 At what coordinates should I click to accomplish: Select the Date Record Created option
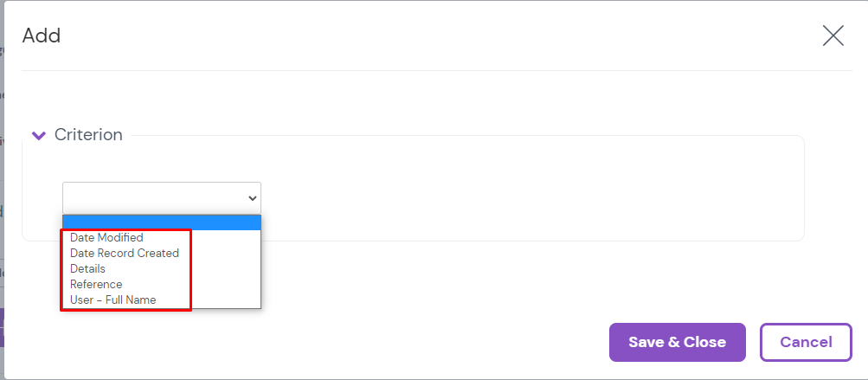(125, 253)
